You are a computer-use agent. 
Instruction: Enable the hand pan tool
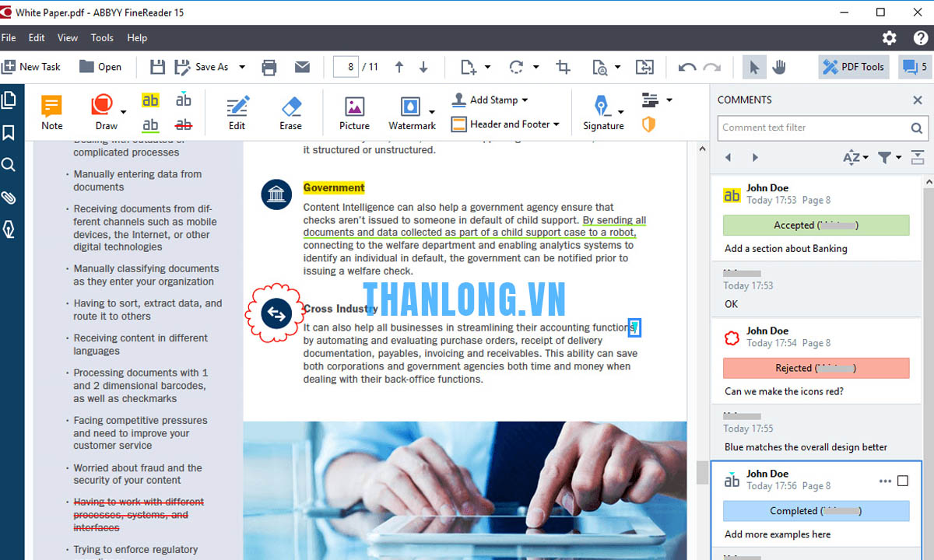coord(779,67)
